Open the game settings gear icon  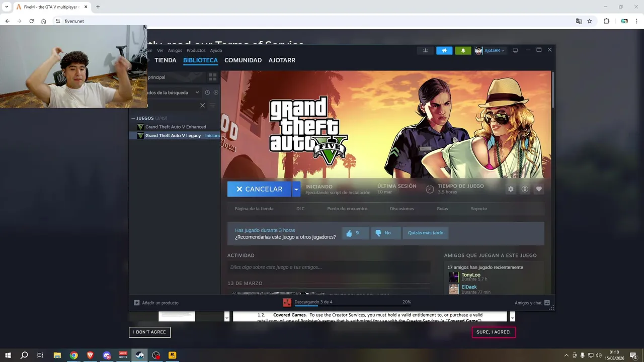[x=511, y=189]
